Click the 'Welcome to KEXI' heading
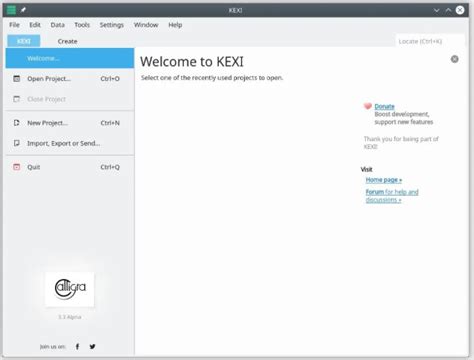 coord(192,62)
